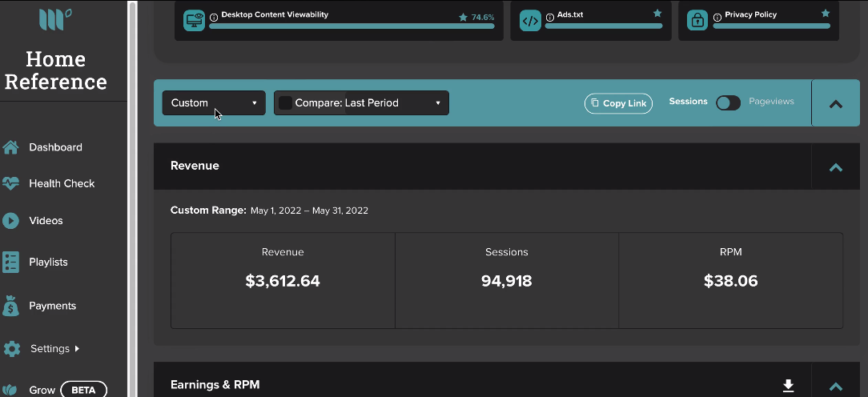Toggle Sessions to Pageviews switch
868x397 pixels.
728,103
